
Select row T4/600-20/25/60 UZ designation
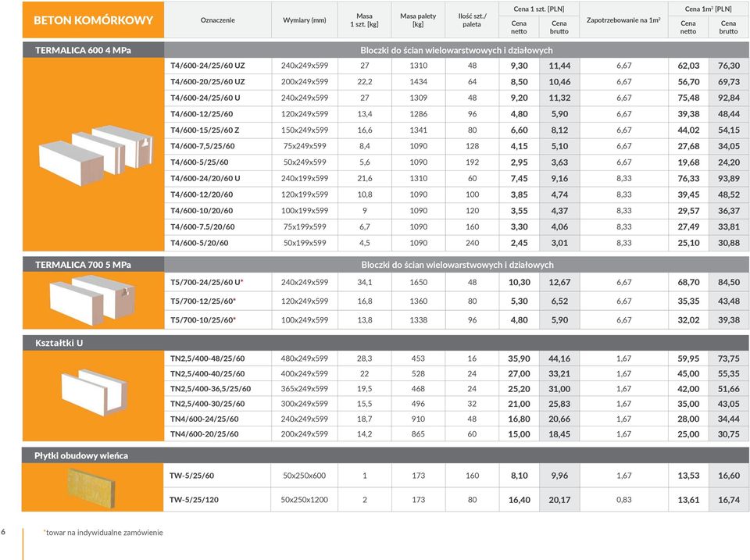coord(208,82)
